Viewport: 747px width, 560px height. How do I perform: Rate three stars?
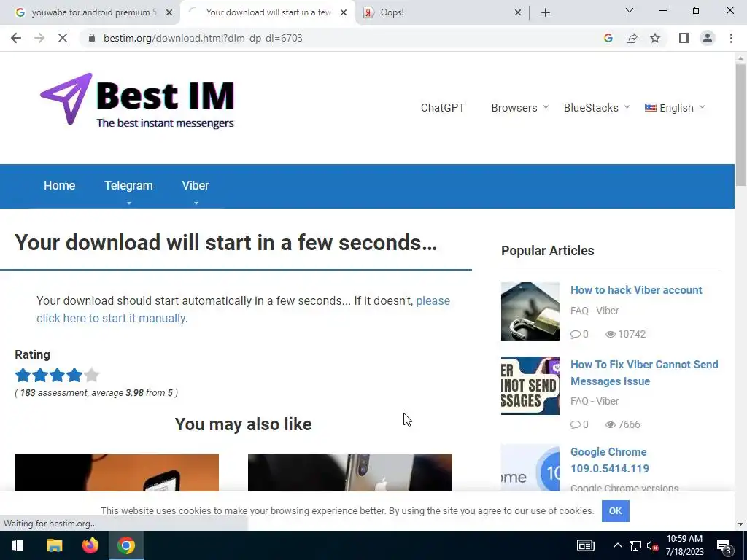(x=57, y=376)
